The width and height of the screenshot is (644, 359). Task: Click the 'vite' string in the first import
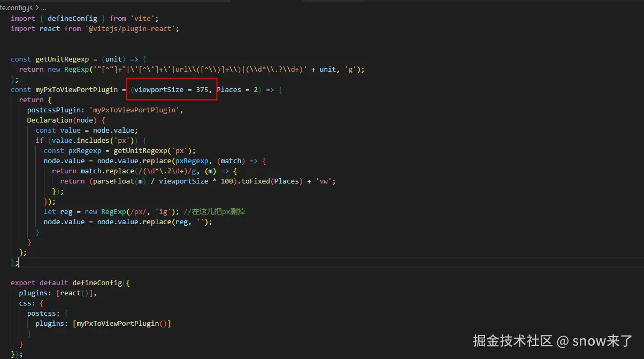click(x=141, y=18)
